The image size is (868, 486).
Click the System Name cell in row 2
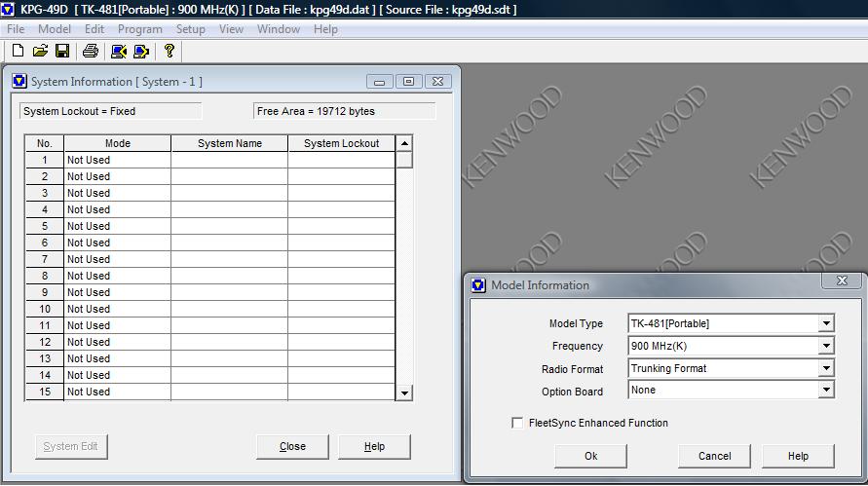pyautogui.click(x=230, y=176)
